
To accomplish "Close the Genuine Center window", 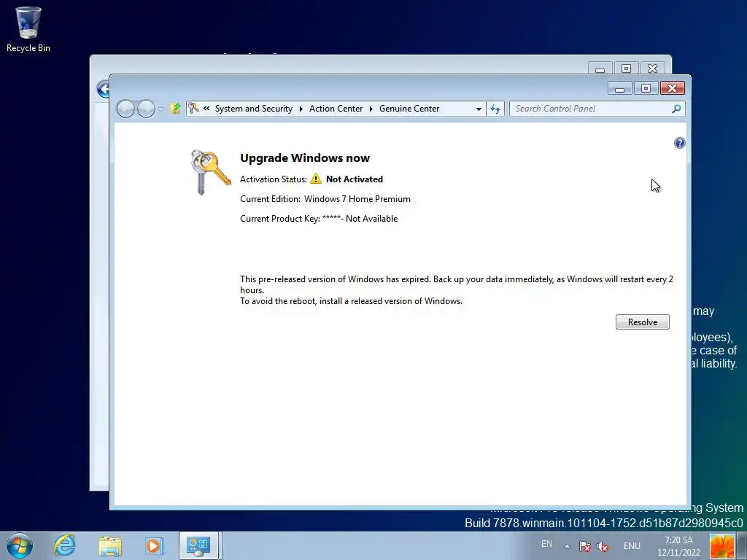I will point(672,88).
